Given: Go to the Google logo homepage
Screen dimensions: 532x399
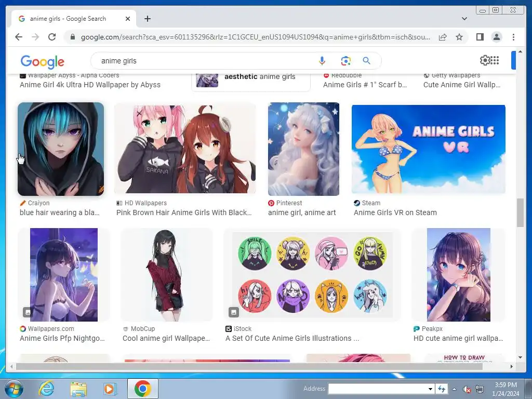Looking at the screenshot, I should pos(43,61).
